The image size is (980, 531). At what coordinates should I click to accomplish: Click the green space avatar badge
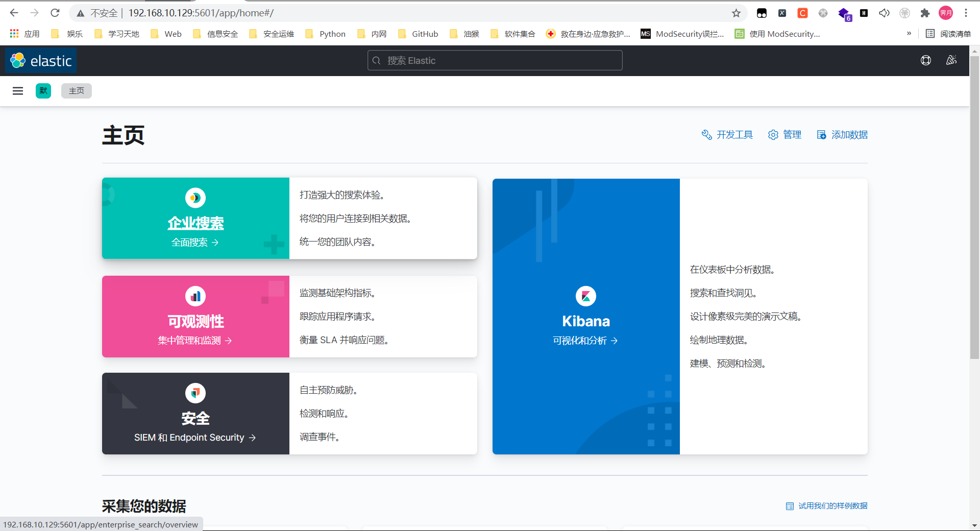[x=43, y=91]
